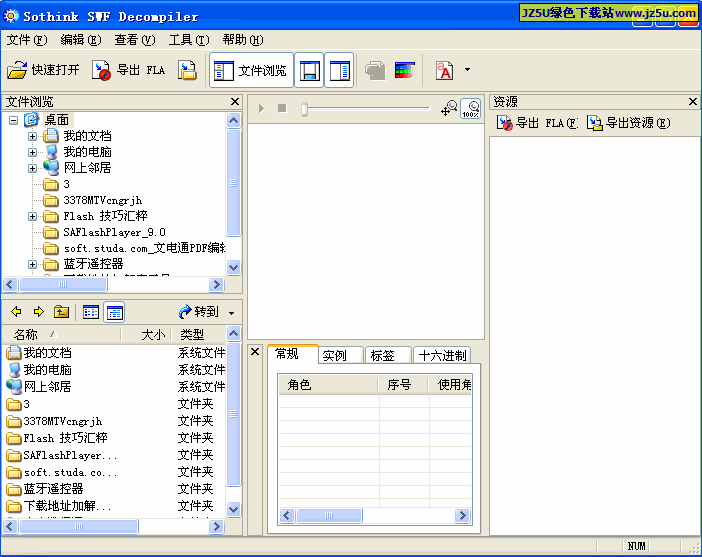702x557 pixels.
Task: Click the color background toolbar icon
Action: (405, 70)
